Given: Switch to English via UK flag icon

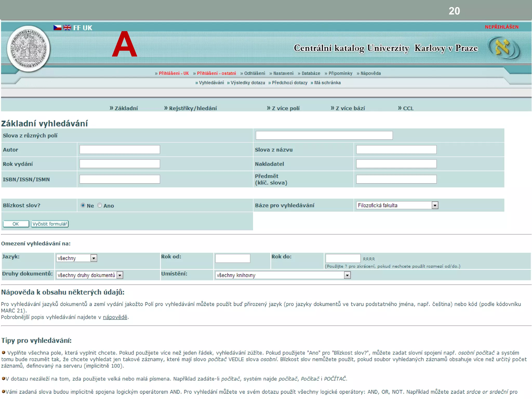Looking at the screenshot, I should pos(67,28).
